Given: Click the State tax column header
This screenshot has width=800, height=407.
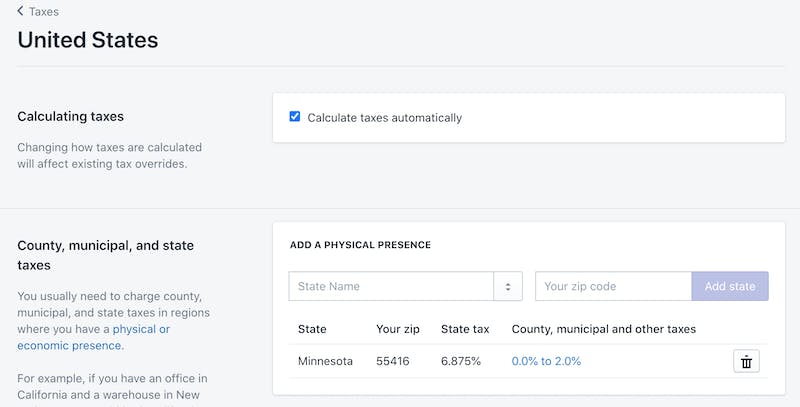Looking at the screenshot, I should click(x=465, y=329).
